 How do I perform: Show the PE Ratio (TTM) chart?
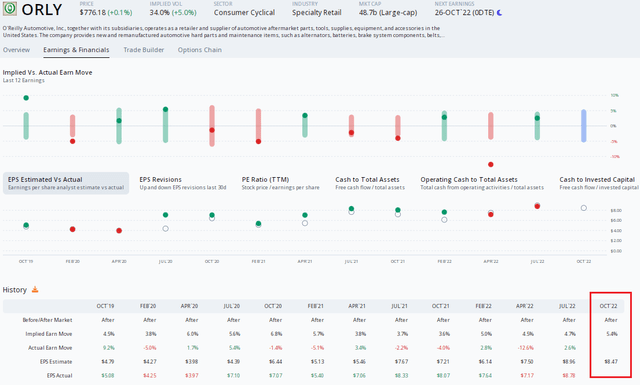[x=280, y=183]
